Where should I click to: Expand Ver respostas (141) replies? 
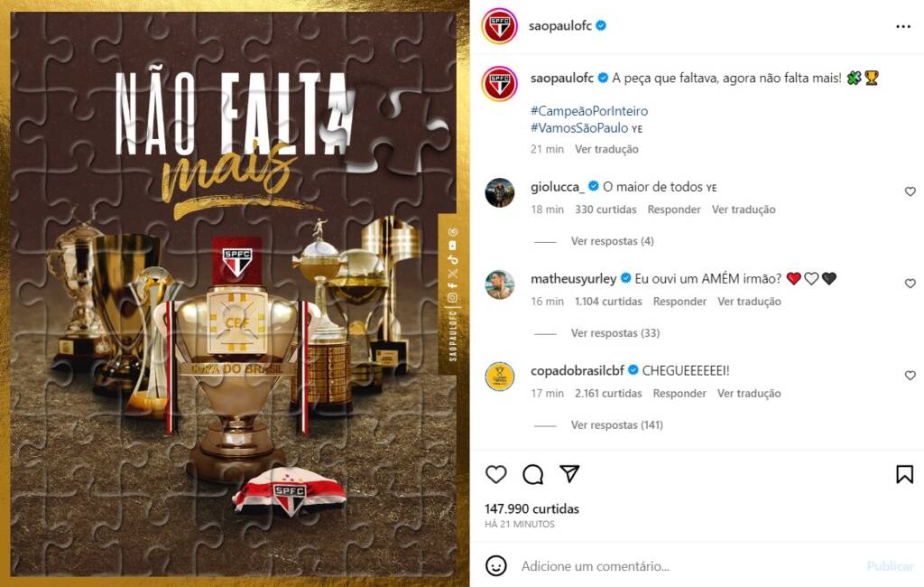click(616, 425)
